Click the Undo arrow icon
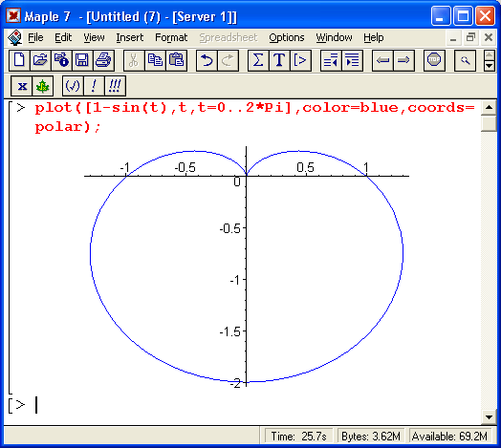The width and height of the screenshot is (501, 448). pyautogui.click(x=207, y=60)
